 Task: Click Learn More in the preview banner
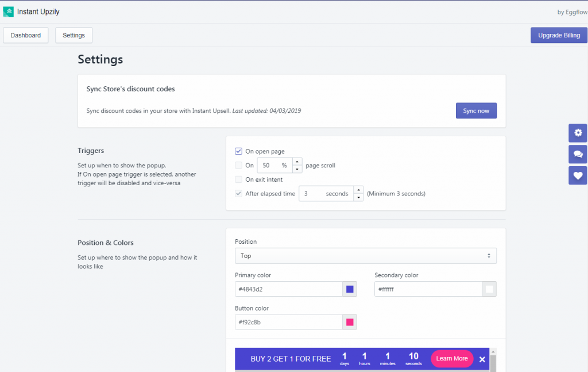(x=452, y=358)
